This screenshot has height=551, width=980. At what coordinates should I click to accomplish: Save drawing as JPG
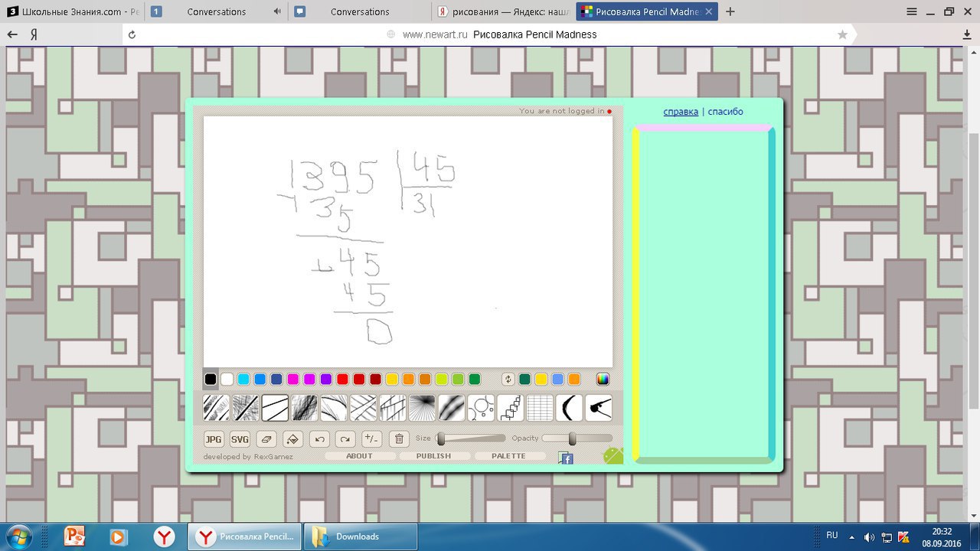click(x=214, y=439)
